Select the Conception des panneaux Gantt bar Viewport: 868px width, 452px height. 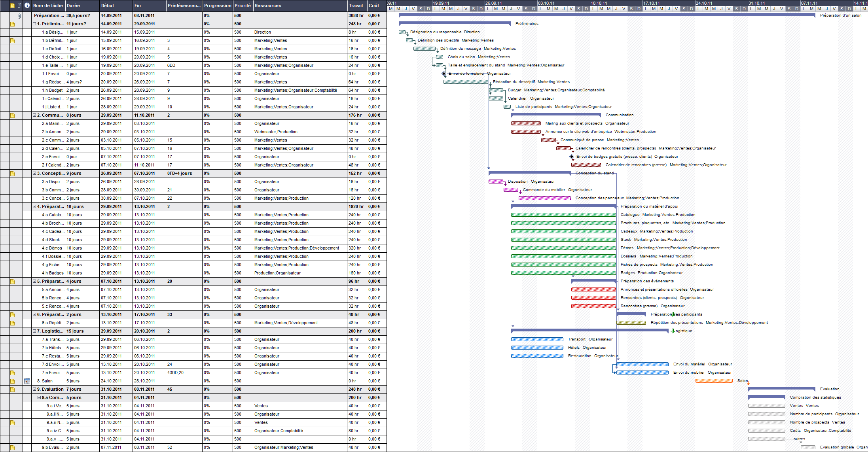click(x=545, y=198)
